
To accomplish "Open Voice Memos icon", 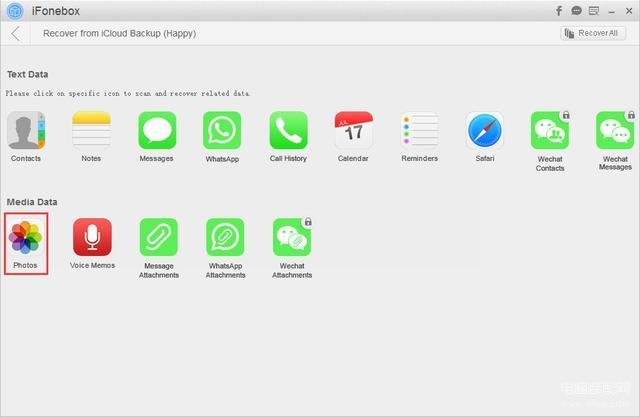I will point(92,237).
